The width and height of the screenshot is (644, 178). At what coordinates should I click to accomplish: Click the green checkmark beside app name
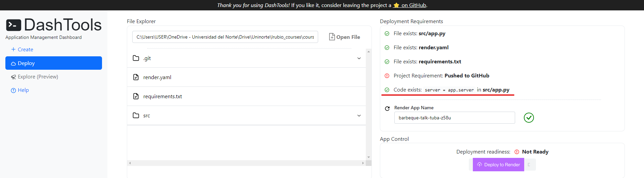tap(529, 118)
